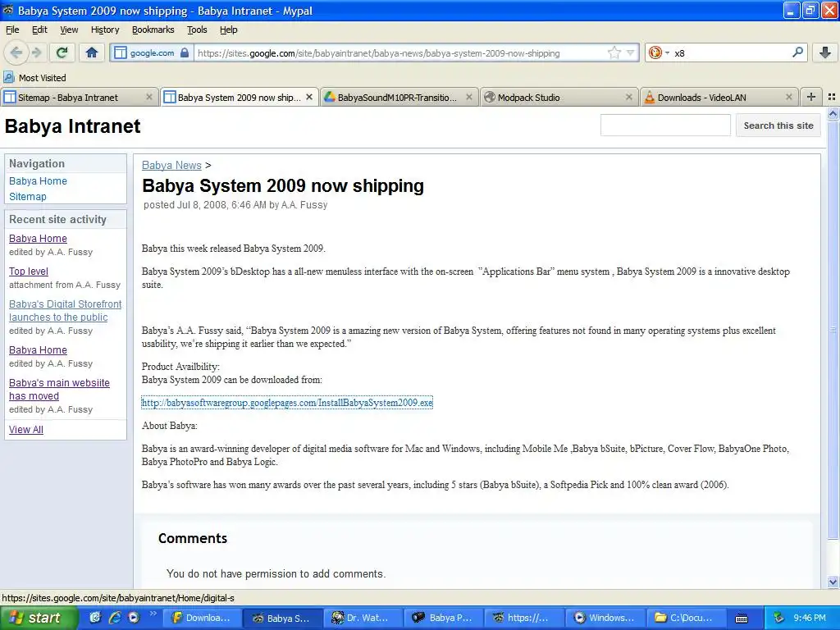Click the address bar URL field

tap(399, 53)
